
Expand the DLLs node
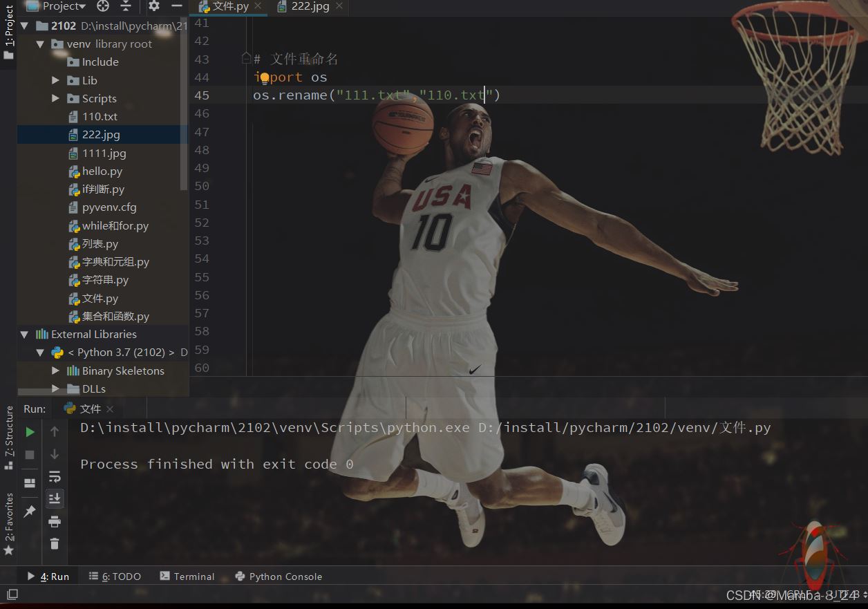pyautogui.click(x=55, y=389)
